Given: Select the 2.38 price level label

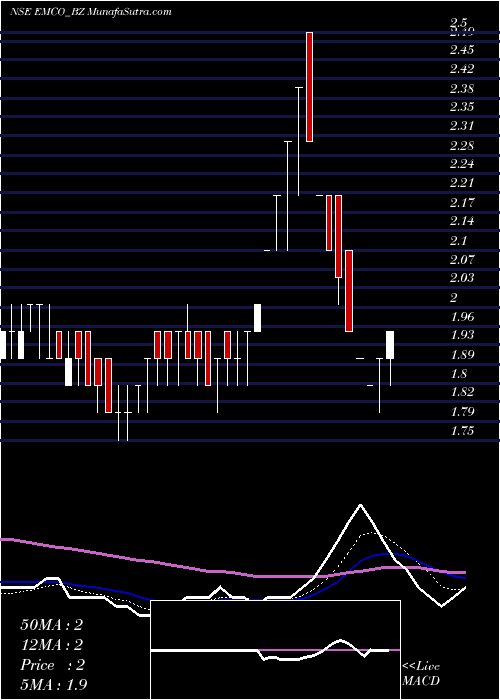Looking at the screenshot, I should (462, 88).
